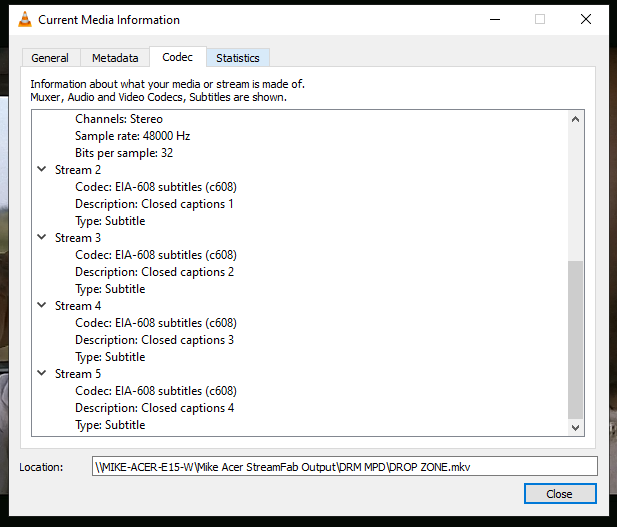Click the Location path input field
The width and height of the screenshot is (617, 527).
[x=344, y=467]
